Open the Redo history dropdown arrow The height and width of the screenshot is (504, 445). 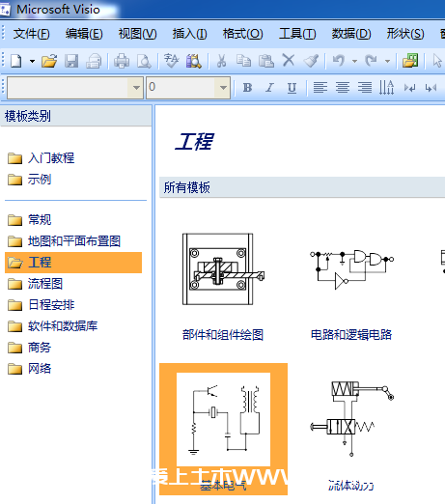point(387,61)
